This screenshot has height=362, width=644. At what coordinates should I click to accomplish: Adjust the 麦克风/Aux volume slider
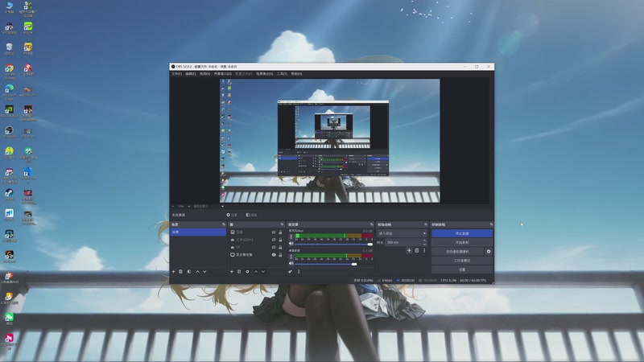[x=332, y=245]
